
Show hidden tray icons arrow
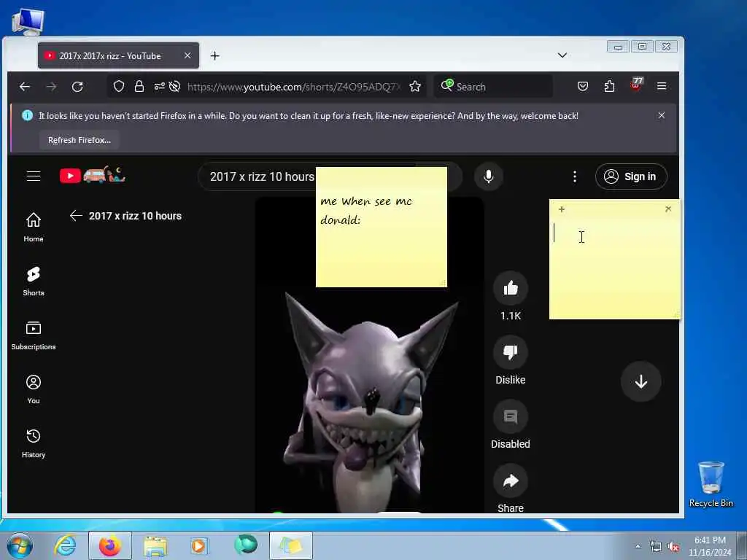click(638, 546)
